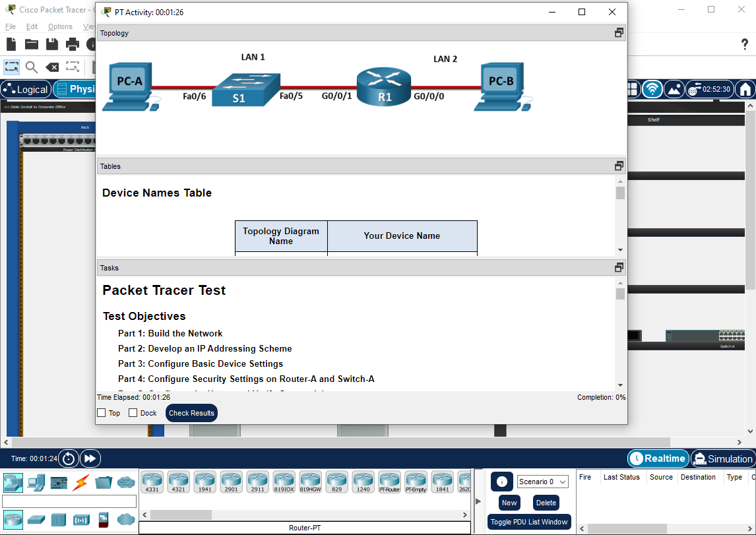Click New scenario button

pyautogui.click(x=509, y=503)
